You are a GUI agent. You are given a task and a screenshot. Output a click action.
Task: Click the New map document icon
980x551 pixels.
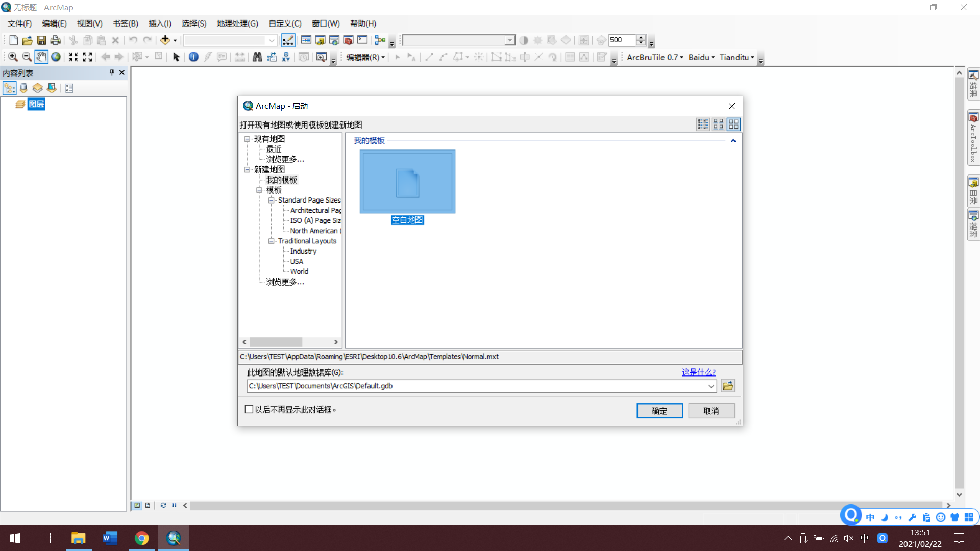(x=14, y=40)
